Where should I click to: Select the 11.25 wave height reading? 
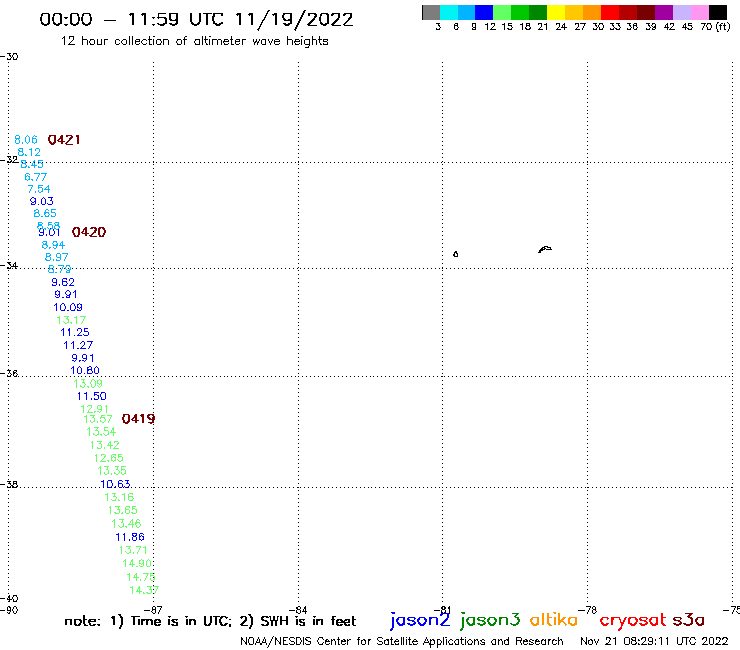coord(75,332)
